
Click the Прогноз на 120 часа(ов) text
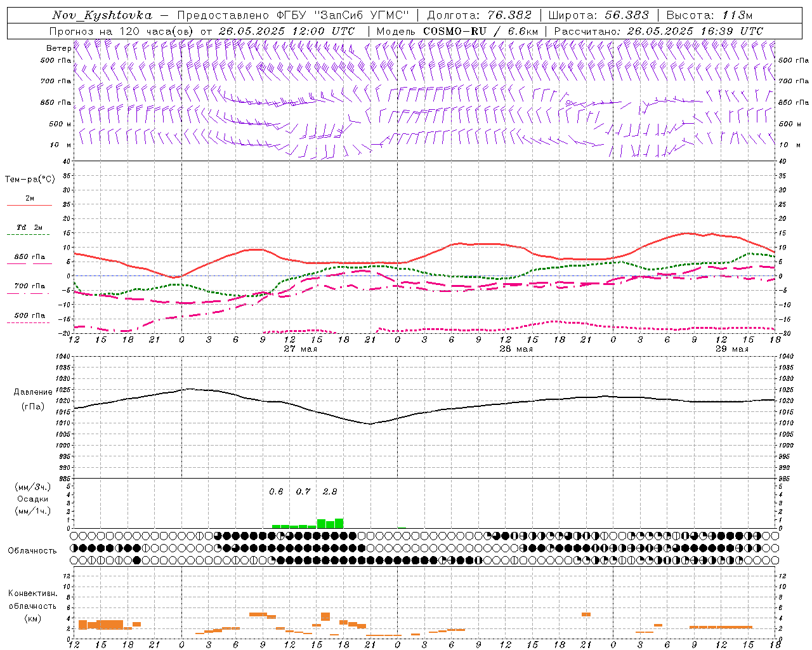coord(121,31)
